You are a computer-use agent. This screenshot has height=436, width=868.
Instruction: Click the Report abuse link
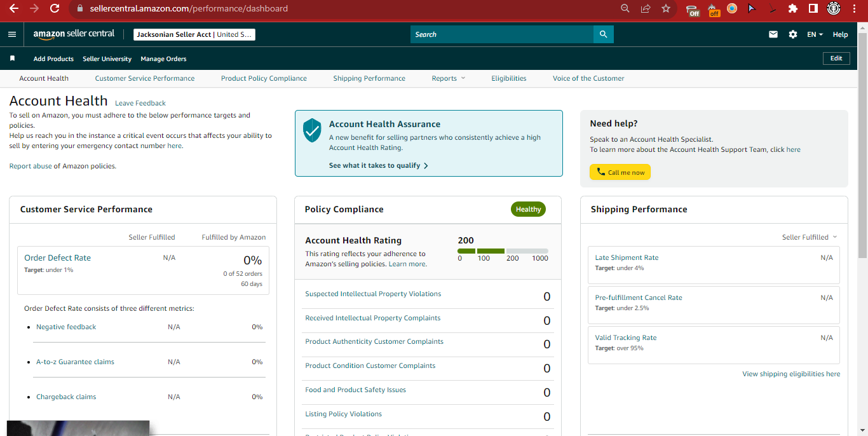pos(31,166)
